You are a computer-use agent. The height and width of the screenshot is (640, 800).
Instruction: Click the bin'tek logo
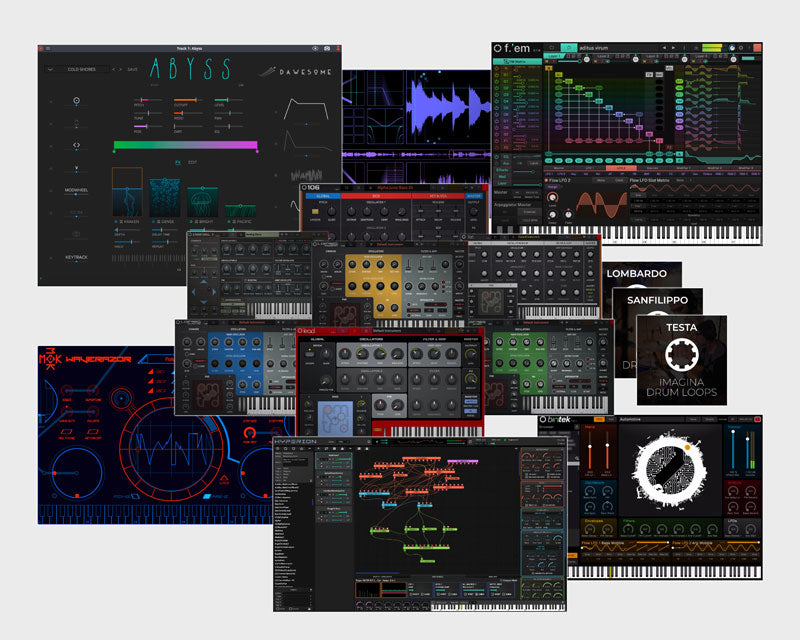tap(556, 420)
